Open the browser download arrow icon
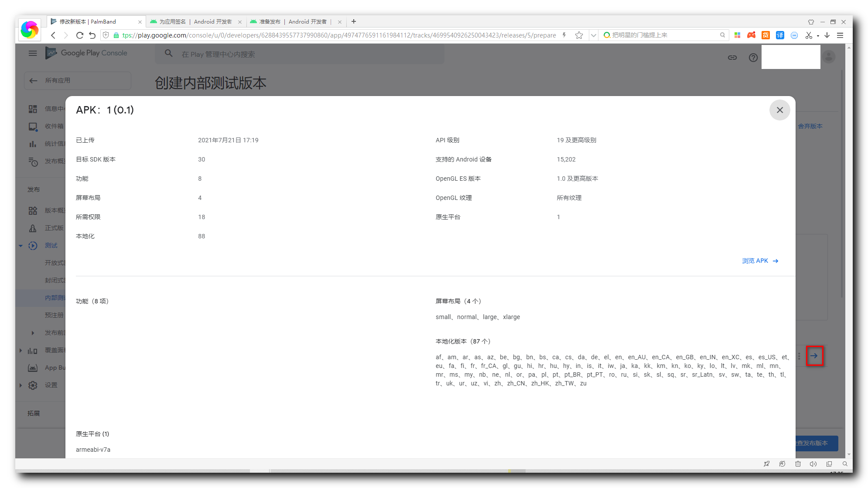This screenshot has height=488, width=868. click(827, 35)
